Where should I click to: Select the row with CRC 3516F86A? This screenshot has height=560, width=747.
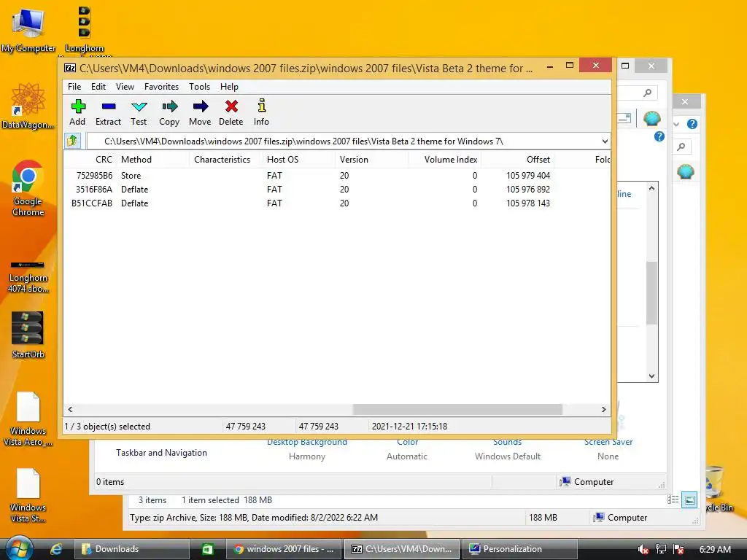click(x=337, y=190)
